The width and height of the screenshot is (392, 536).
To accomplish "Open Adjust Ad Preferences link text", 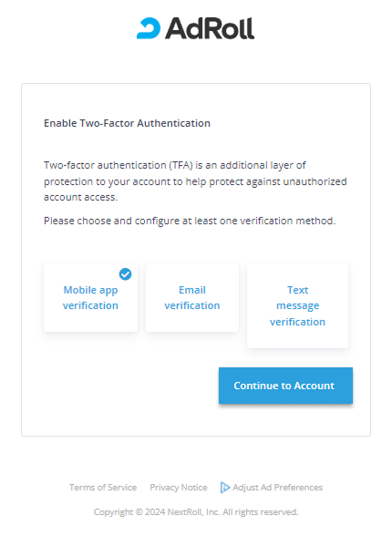I will pyautogui.click(x=277, y=488).
